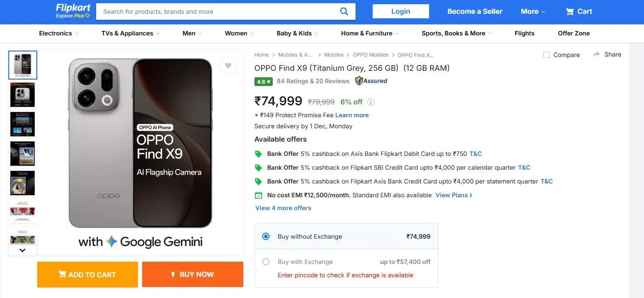Image resolution: width=644 pixels, height=298 pixels.
Task: Expand the Electronics category menu
Action: tap(58, 33)
